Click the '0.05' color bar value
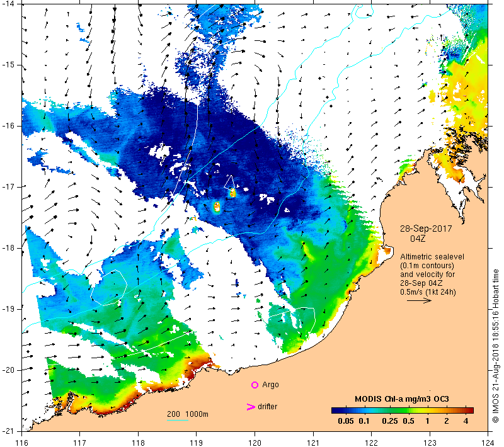This screenshot has height=447, width=504. [345, 421]
